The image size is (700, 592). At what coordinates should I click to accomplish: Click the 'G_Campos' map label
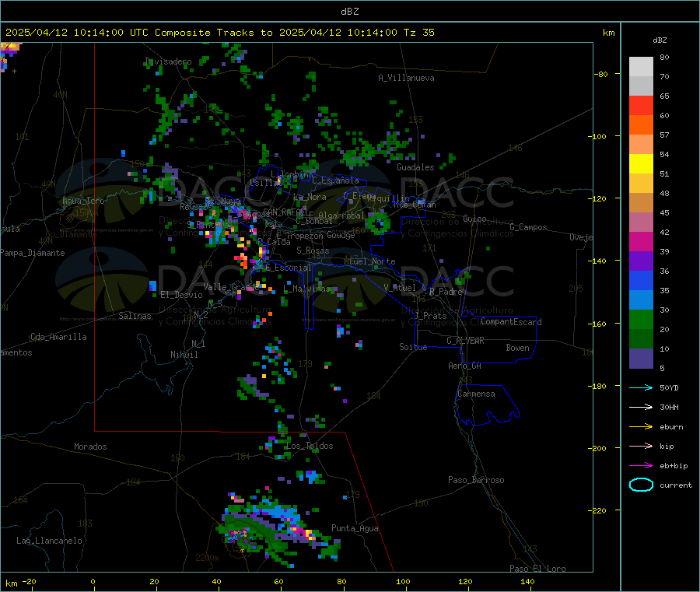click(x=528, y=227)
